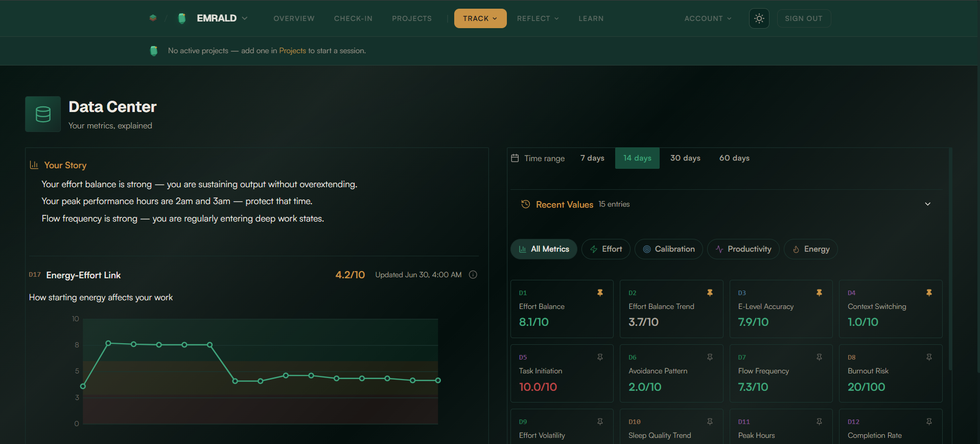Click 'Updated Jun 30, 4:00 AM' text
Screen dimensions: 980x444
pyautogui.click(x=418, y=275)
